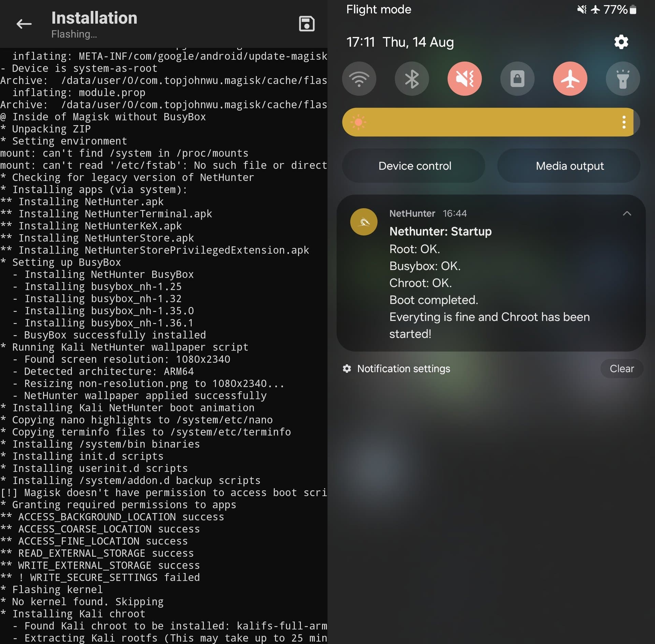
Task: Clear all notifications
Action: coord(622,369)
